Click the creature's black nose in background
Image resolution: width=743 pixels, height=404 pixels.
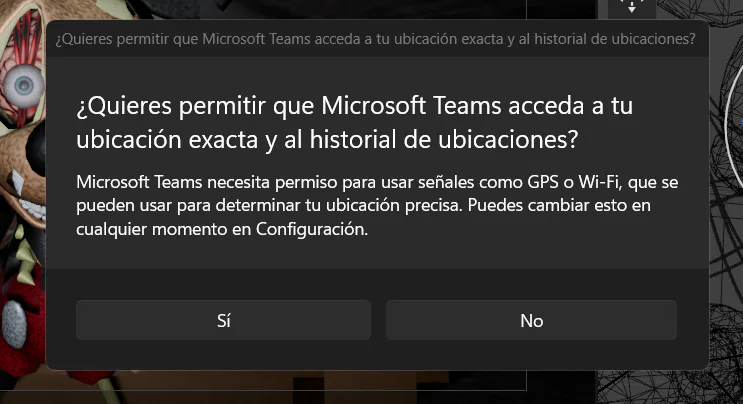click(x=36, y=149)
